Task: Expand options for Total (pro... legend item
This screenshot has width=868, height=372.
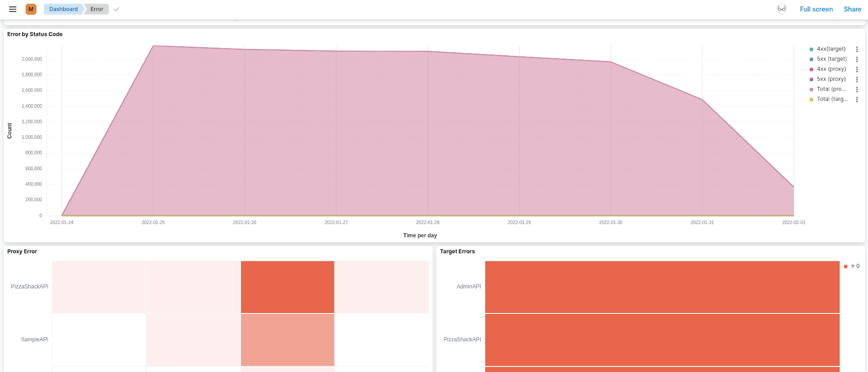Action: 857,89
